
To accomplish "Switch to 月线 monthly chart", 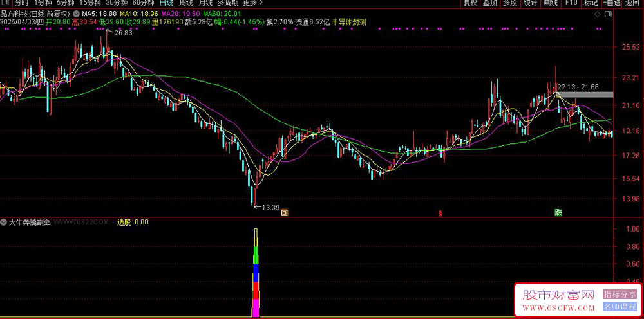I will pos(206,3).
